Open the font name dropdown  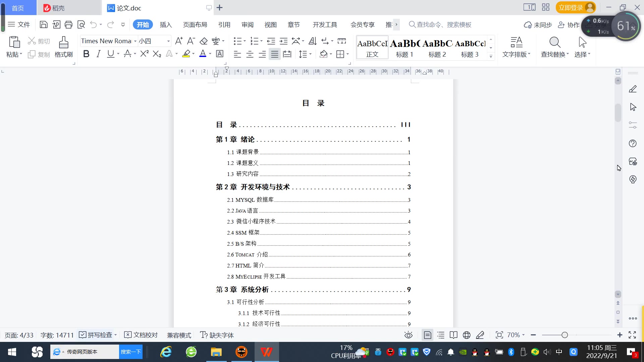click(135, 41)
